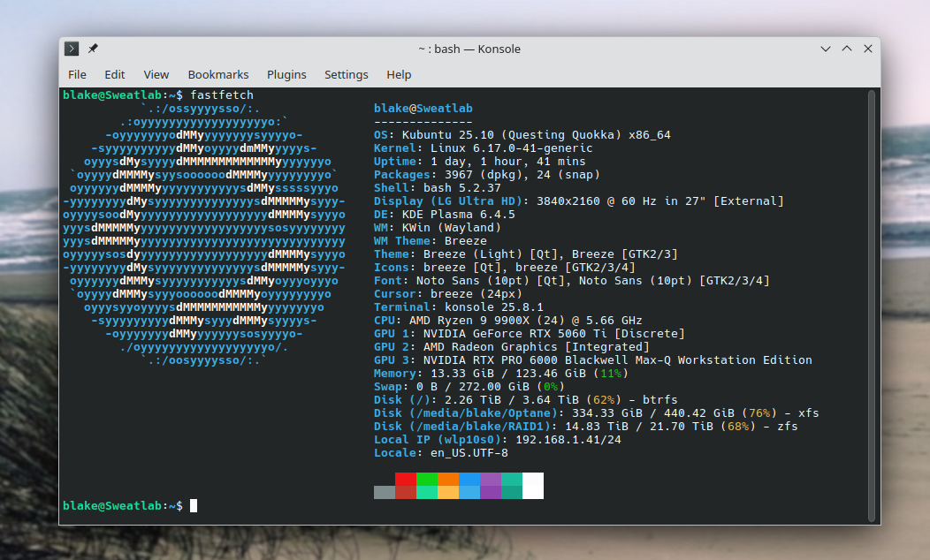Click the 'Font: Noto Sans (10pt)' line
This screenshot has width=930, height=560.
click(x=572, y=280)
